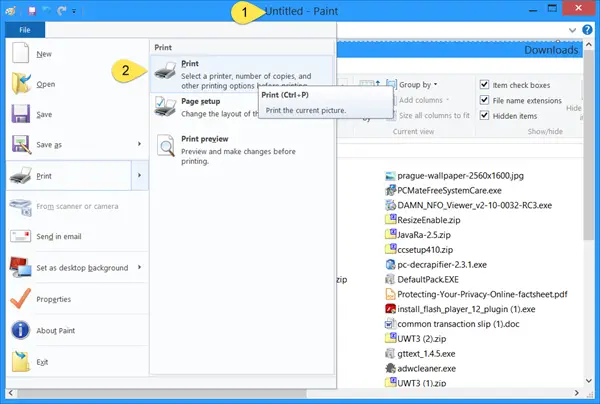Click the Save floppy disk icon
Viewport: 600px width, 404px height.
click(x=21, y=114)
